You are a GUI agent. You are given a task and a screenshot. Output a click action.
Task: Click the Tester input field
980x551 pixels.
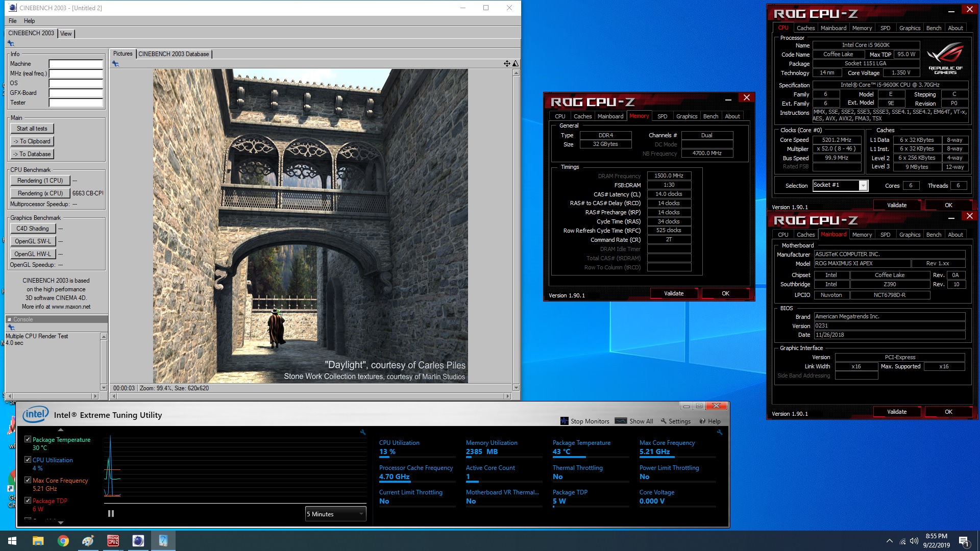click(x=76, y=103)
